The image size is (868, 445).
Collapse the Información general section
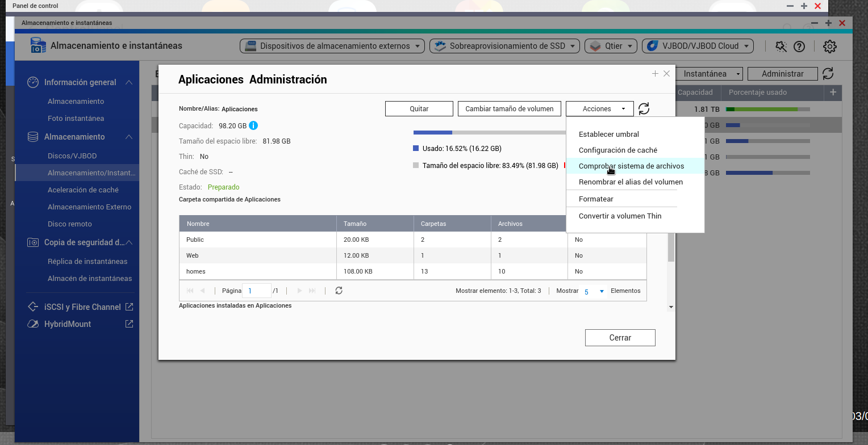pyautogui.click(x=129, y=82)
